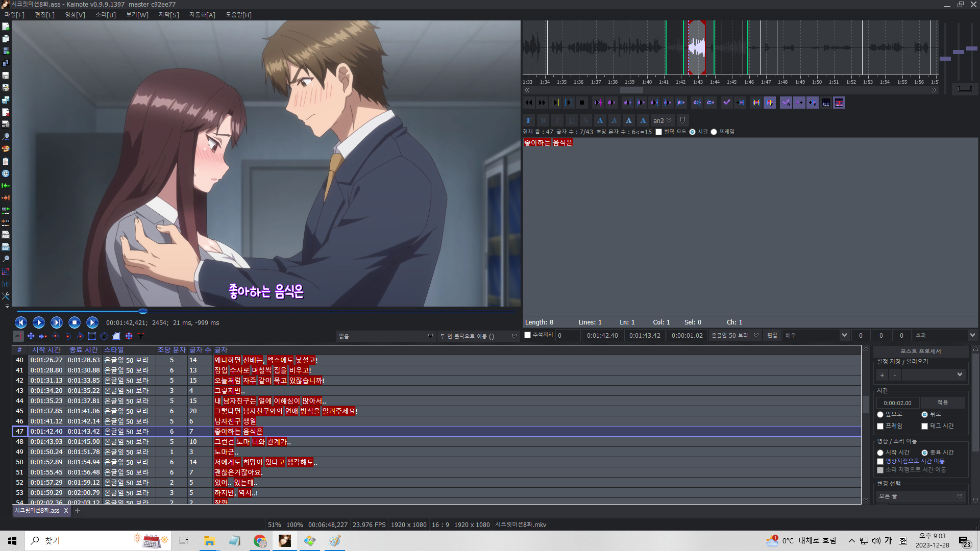
Task: Select the 프레임 radio button
Action: point(714,132)
